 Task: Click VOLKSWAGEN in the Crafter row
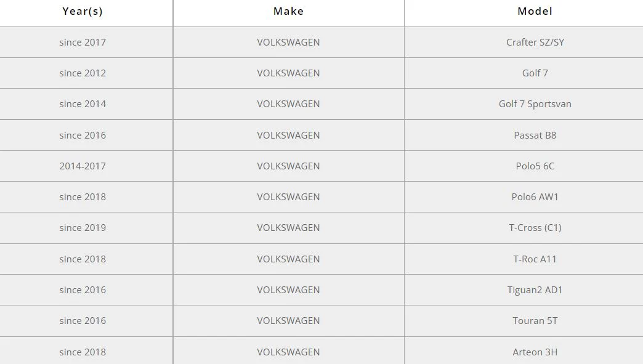288,42
